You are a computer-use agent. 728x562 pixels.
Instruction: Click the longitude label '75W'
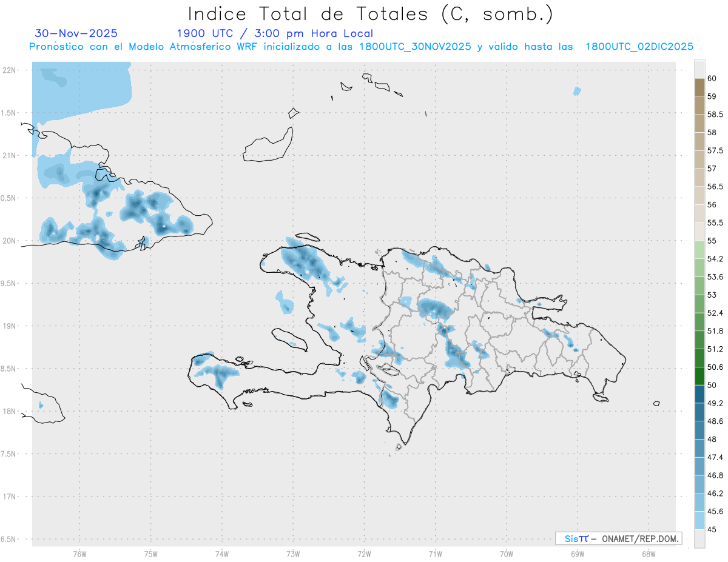[150, 554]
